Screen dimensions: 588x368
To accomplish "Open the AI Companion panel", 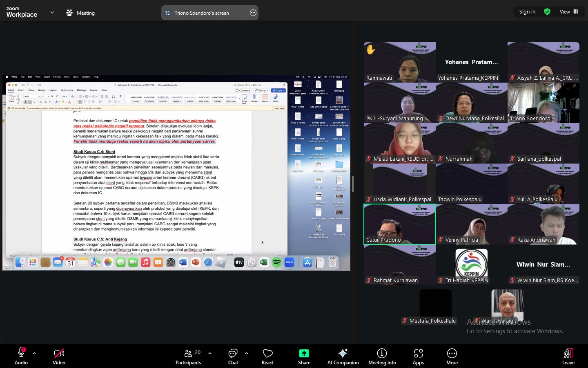I will pyautogui.click(x=343, y=356).
